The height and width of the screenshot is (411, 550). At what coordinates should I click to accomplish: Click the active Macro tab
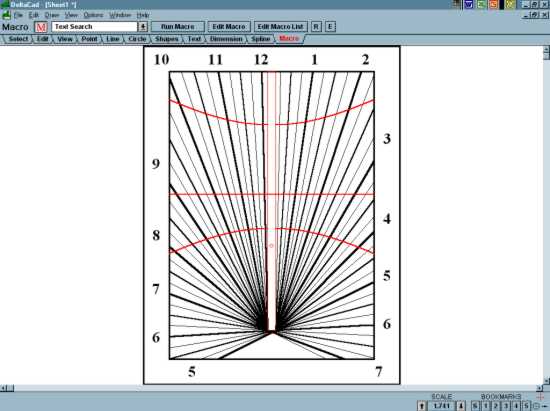(289, 39)
